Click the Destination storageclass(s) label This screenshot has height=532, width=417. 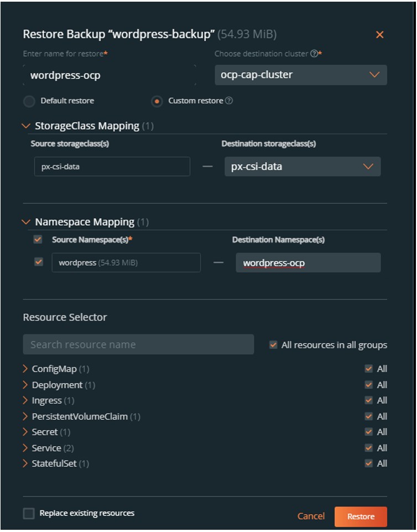pyautogui.click(x=269, y=143)
